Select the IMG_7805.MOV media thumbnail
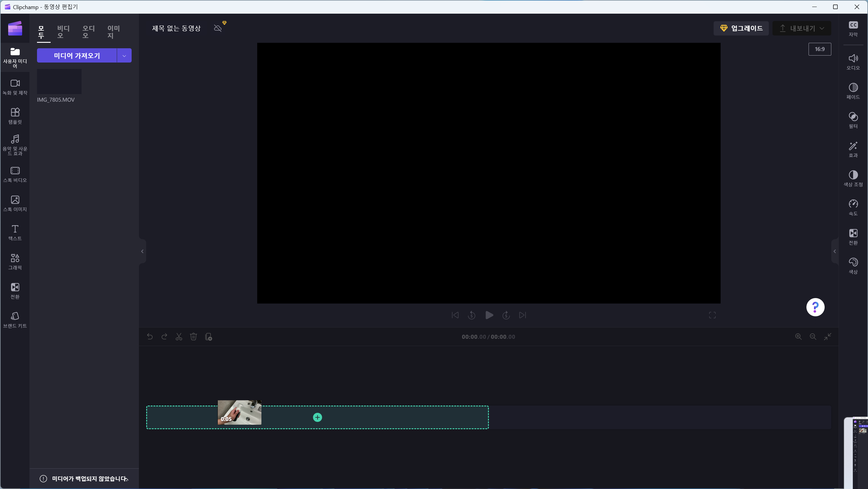 [x=59, y=82]
